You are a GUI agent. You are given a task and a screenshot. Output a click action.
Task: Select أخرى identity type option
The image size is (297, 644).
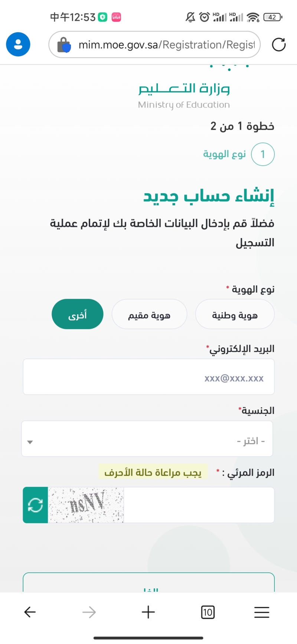[x=77, y=315]
